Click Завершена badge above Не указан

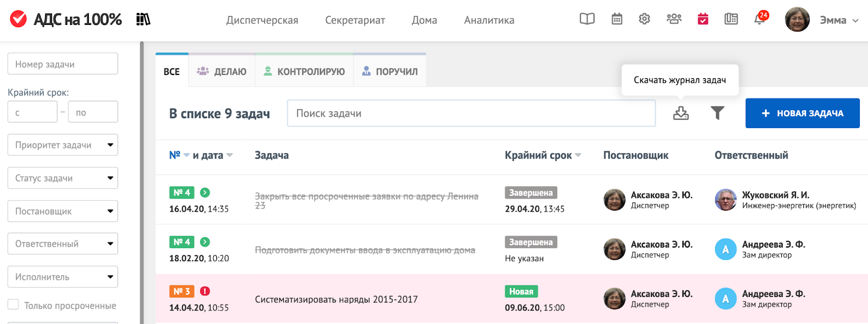click(531, 242)
